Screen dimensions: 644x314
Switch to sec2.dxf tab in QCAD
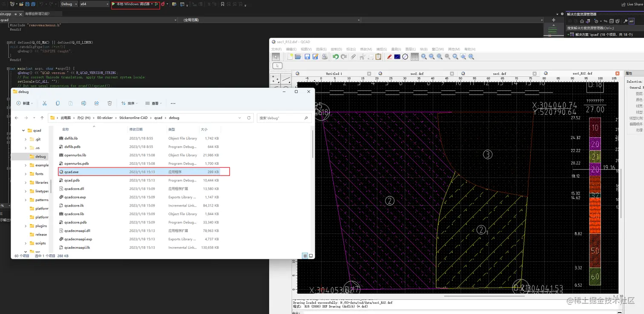pos(417,74)
